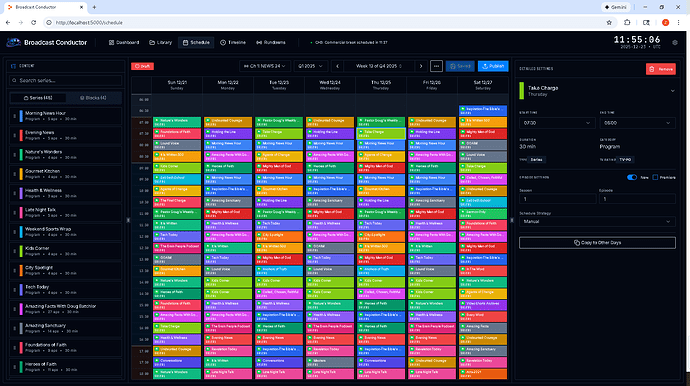Click the red color bar of Evening News

[x=21, y=136]
